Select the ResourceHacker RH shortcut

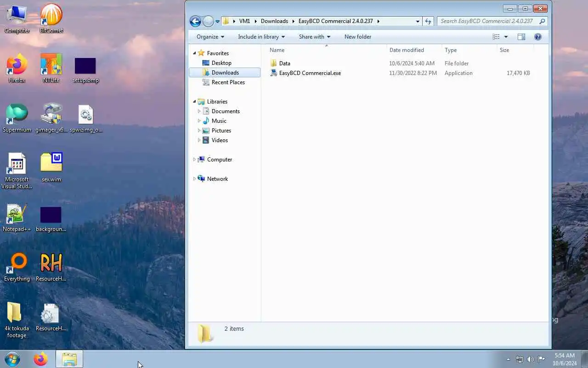click(x=51, y=267)
